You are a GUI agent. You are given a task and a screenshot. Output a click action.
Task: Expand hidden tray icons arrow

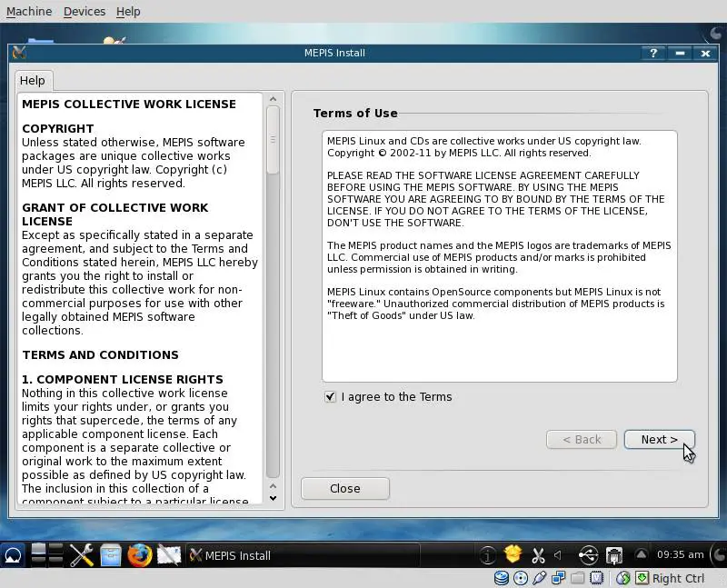tap(641, 554)
